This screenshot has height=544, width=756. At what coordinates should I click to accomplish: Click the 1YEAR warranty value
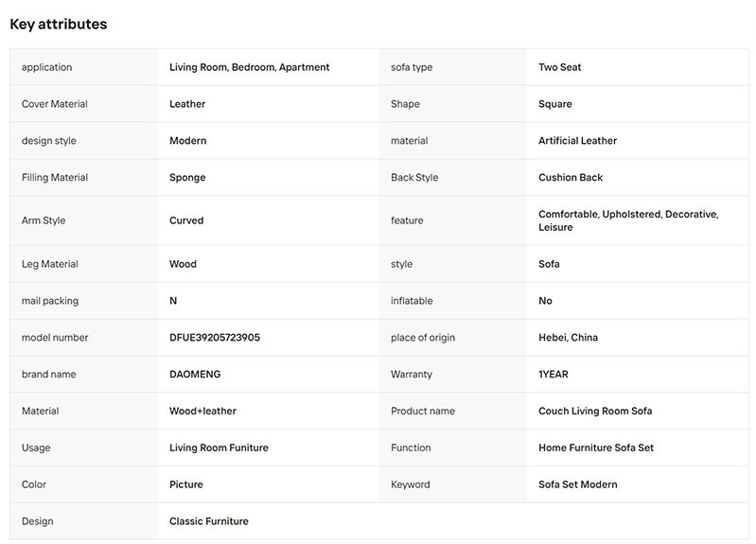pyautogui.click(x=553, y=375)
